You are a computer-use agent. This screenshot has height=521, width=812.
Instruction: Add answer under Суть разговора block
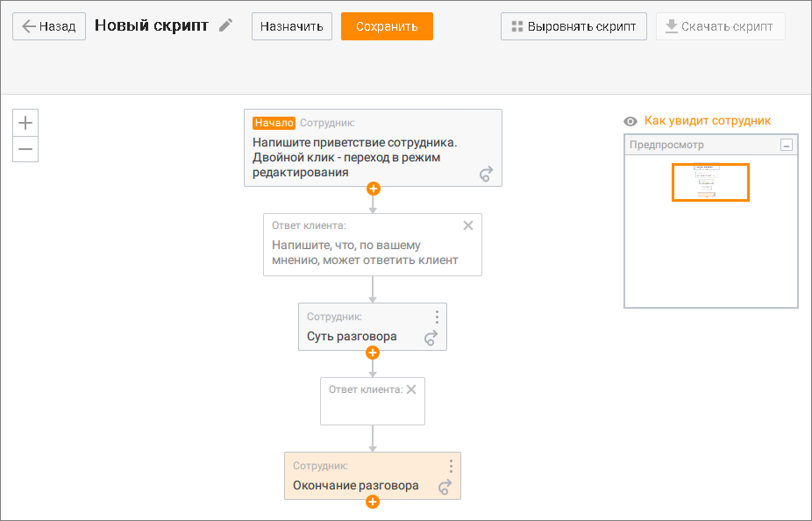coord(373,353)
